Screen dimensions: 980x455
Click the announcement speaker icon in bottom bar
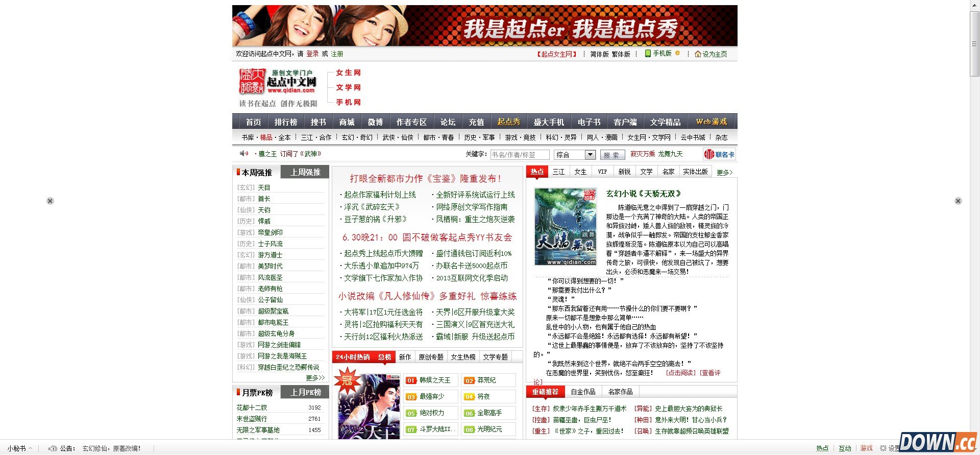52,448
